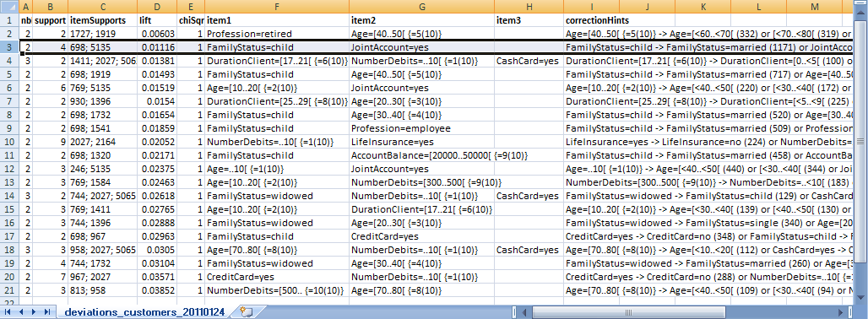The image size is (868, 319).
Task: Select the itemSupports cell '930; 1396'
Action: pyautogui.click(x=103, y=102)
